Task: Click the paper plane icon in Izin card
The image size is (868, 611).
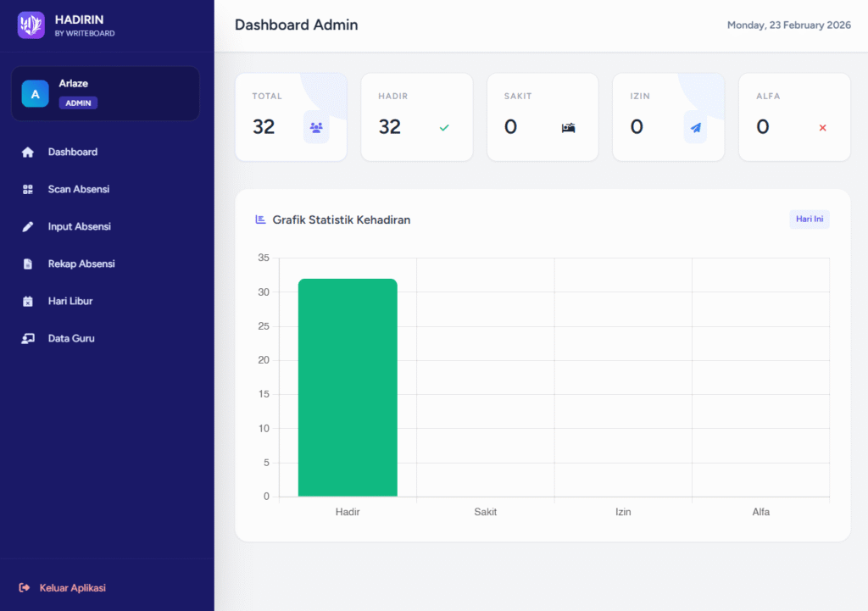Action: coord(695,128)
